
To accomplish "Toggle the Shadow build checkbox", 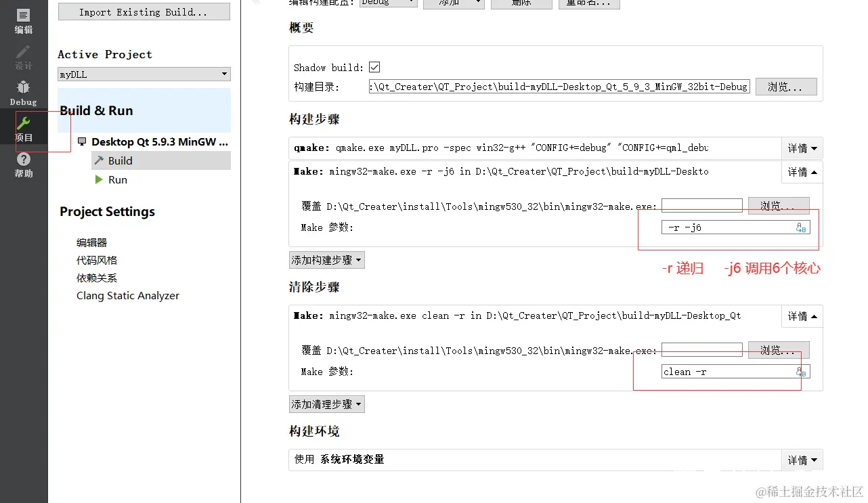I will pyautogui.click(x=374, y=67).
